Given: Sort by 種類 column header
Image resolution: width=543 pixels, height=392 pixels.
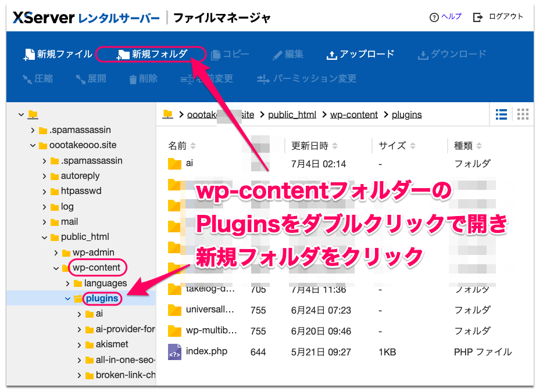Looking at the screenshot, I should (467, 146).
